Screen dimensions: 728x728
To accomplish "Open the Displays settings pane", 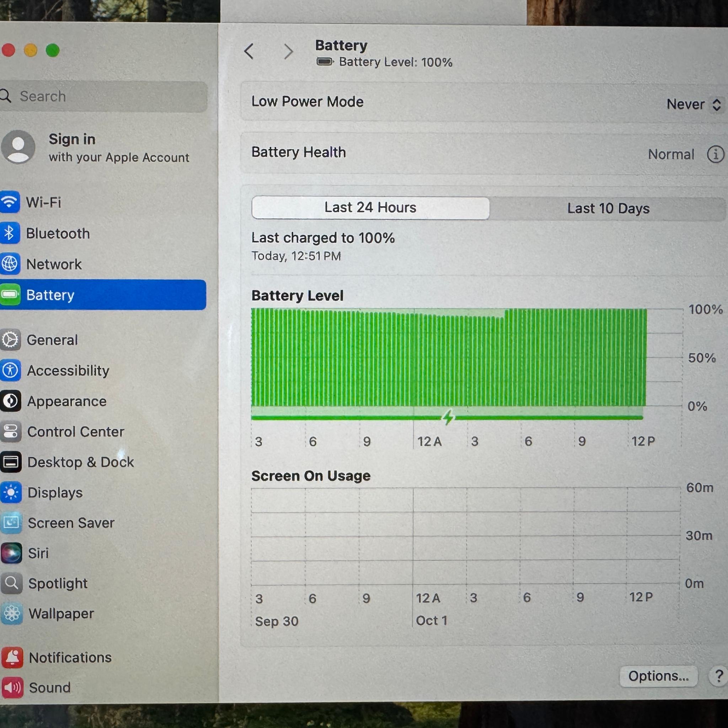I will (102, 492).
